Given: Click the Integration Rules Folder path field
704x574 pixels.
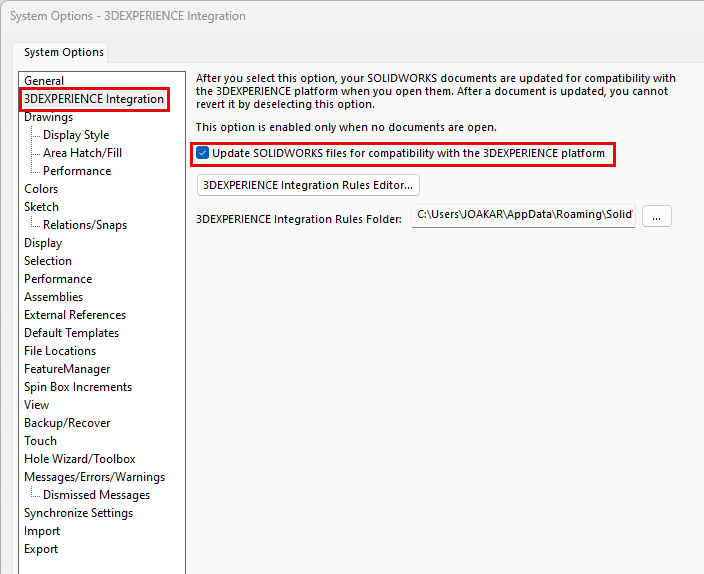Looking at the screenshot, I should tap(523, 216).
